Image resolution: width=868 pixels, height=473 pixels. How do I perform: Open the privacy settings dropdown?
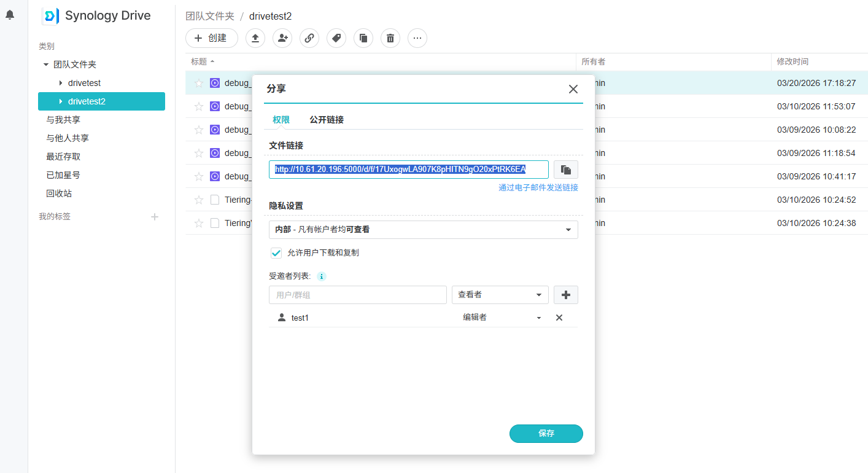[423, 229]
